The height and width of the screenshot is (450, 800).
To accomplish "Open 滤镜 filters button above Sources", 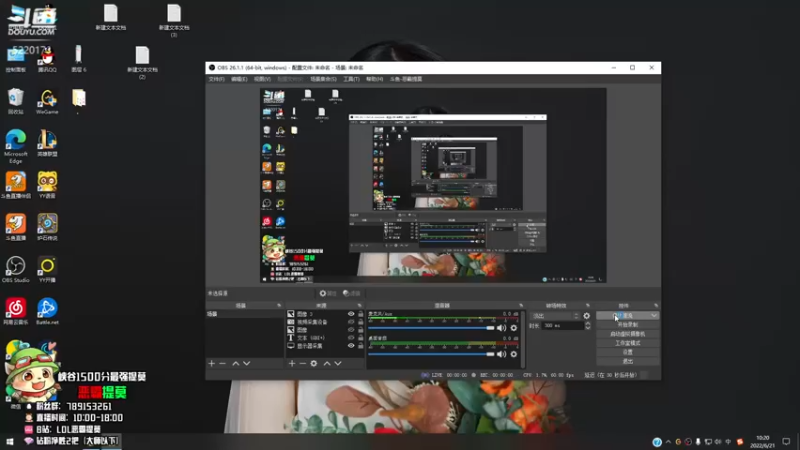I will (352, 293).
